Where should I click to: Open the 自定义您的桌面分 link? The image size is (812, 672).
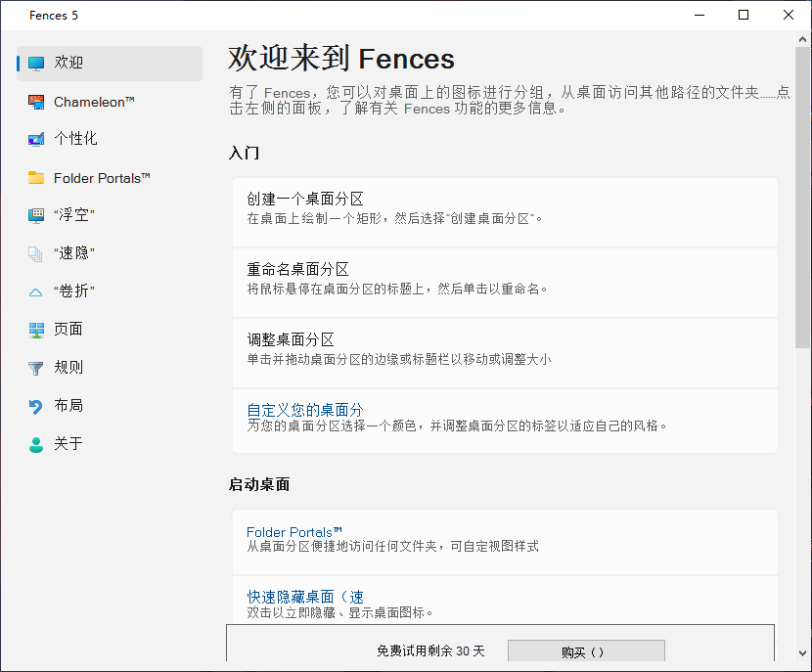304,410
